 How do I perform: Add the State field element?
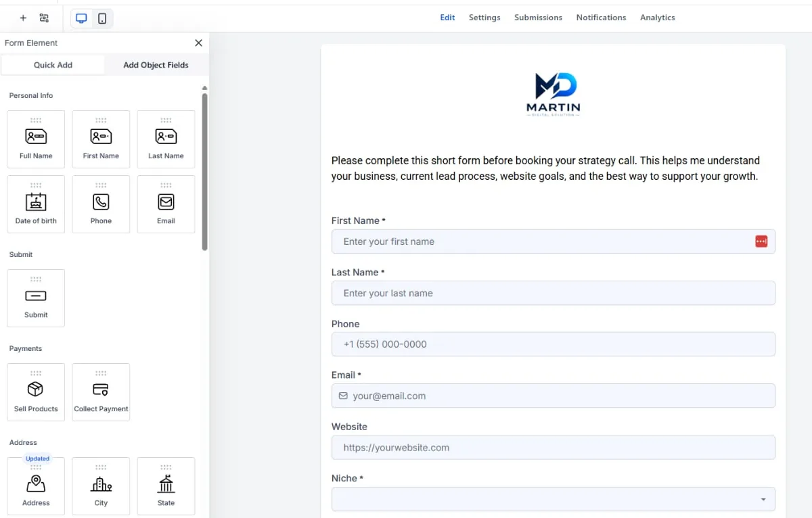pyautogui.click(x=166, y=486)
